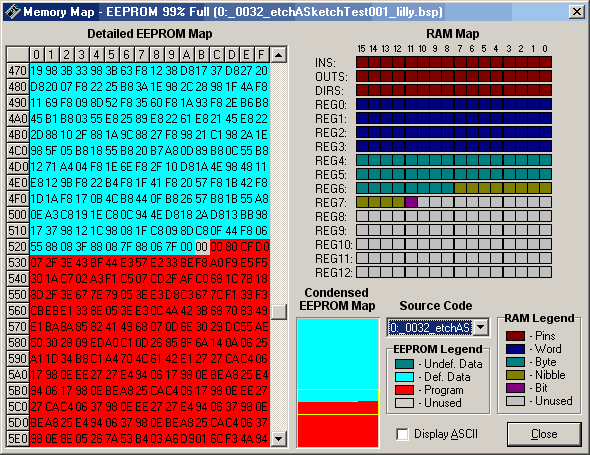
Task: Click the purple Bit legend swatch
Action: point(515,388)
